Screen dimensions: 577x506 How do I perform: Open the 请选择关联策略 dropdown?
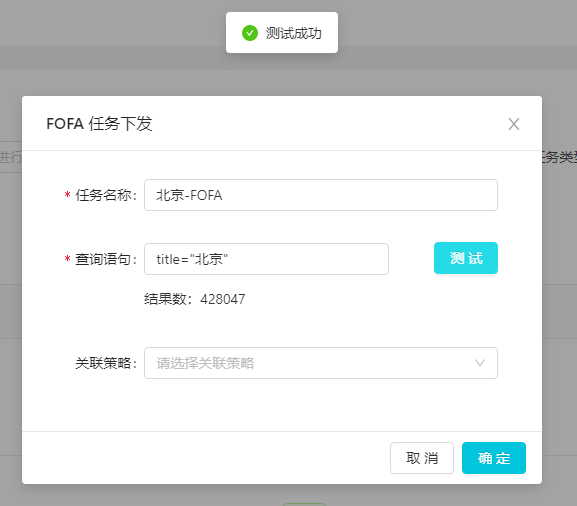tap(321, 363)
